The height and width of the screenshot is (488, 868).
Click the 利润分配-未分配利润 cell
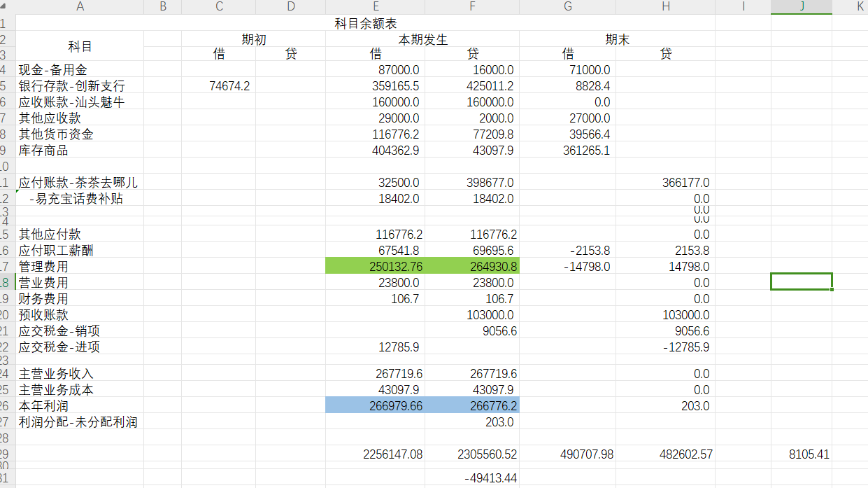coord(80,422)
